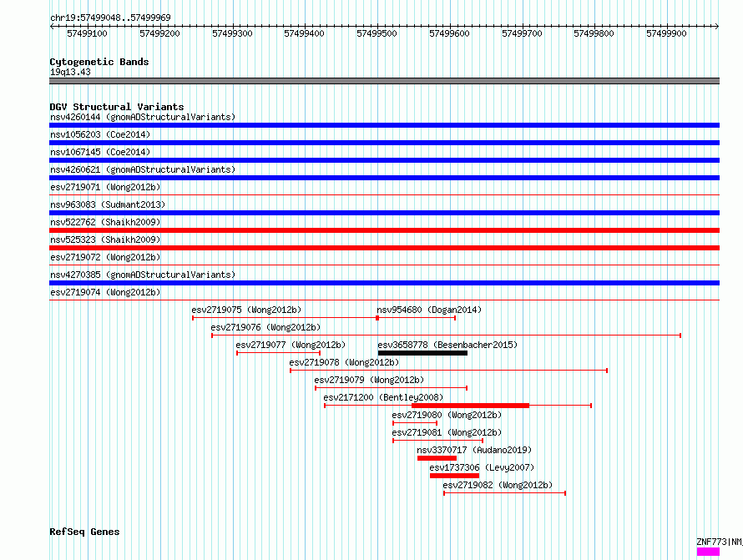
Task: Select the ZNF773 gene label
Action: tap(719, 542)
